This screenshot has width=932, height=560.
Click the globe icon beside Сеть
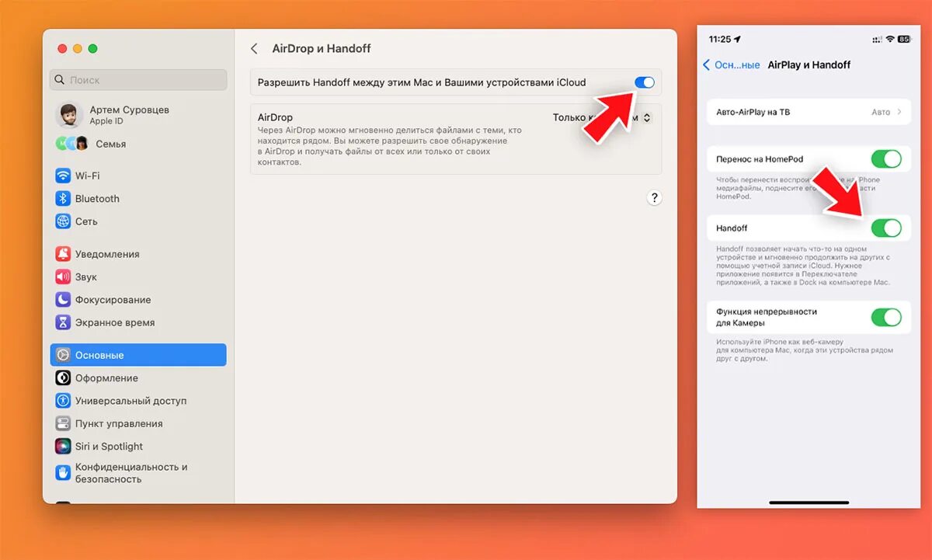pyautogui.click(x=63, y=221)
